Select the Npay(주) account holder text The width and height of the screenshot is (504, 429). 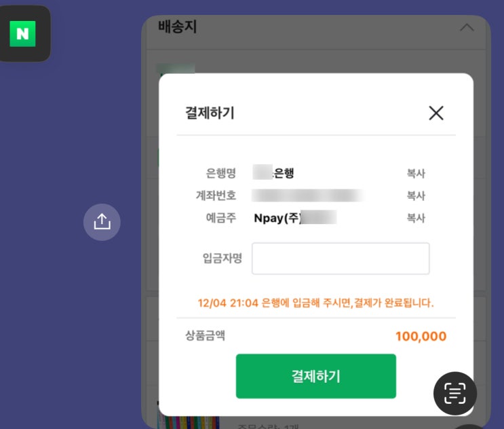coord(277,219)
